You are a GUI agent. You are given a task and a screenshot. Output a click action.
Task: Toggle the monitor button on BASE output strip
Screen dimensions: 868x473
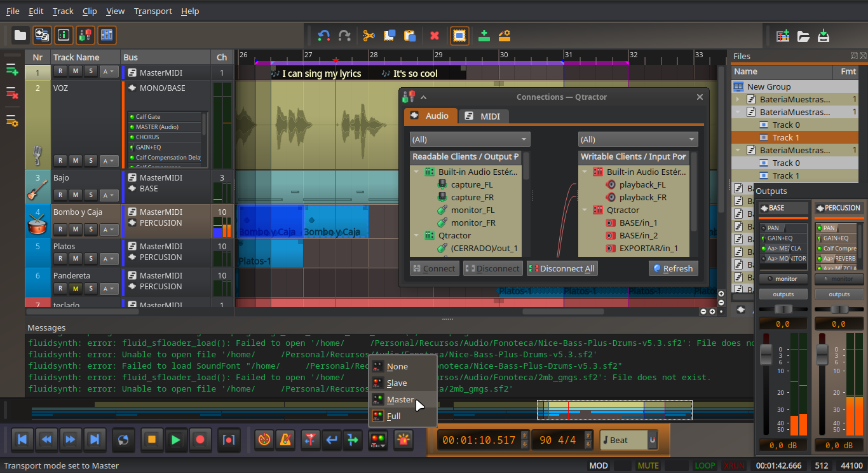tap(783, 279)
